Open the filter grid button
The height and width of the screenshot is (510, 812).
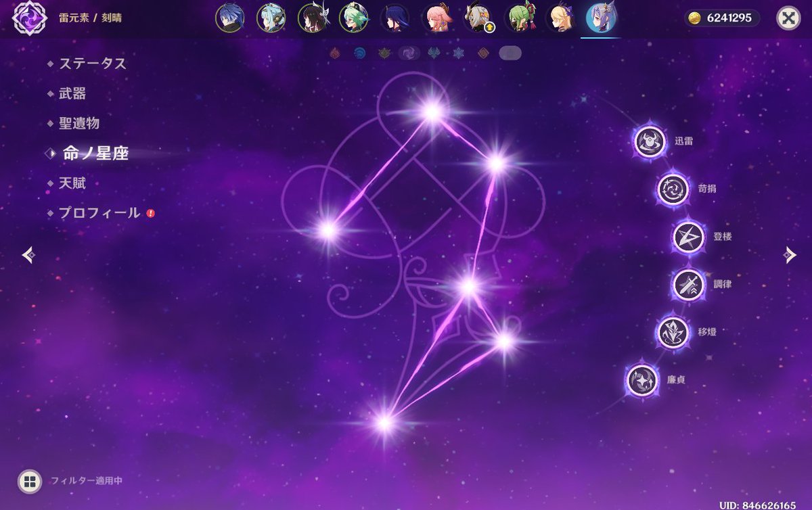(x=29, y=481)
